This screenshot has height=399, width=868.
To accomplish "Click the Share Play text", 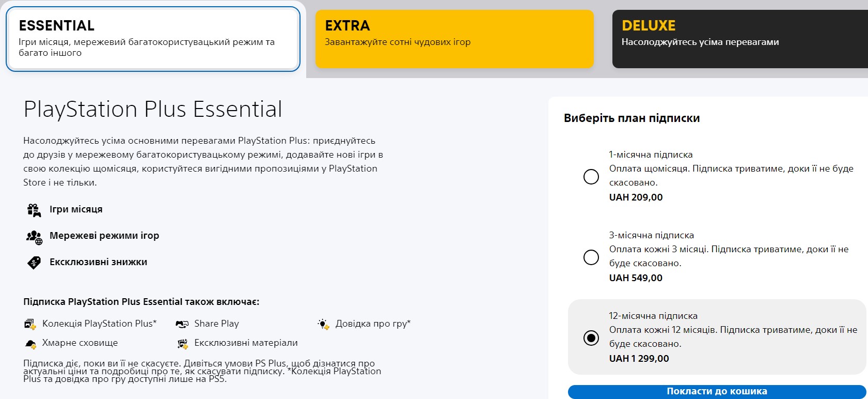I will (216, 324).
